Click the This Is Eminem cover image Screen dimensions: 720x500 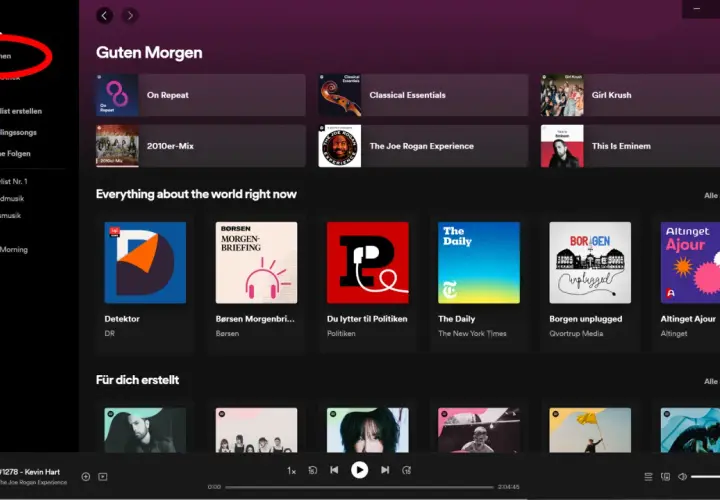coord(562,146)
